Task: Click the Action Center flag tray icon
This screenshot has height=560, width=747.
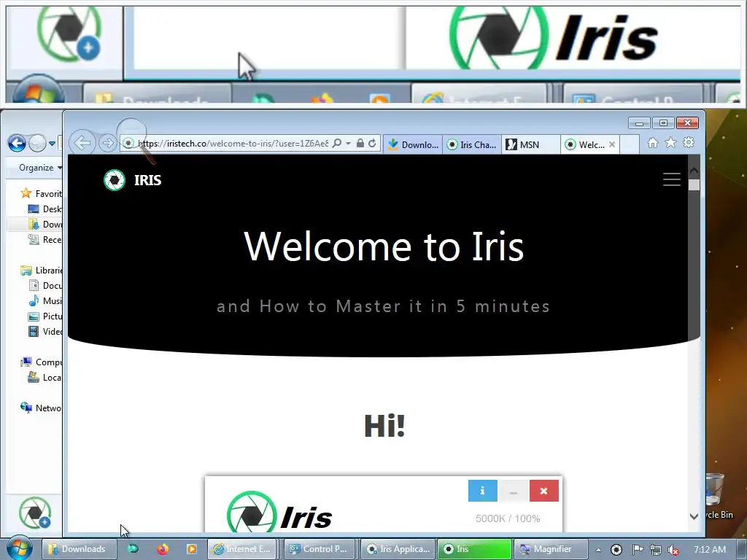Action: click(x=638, y=550)
